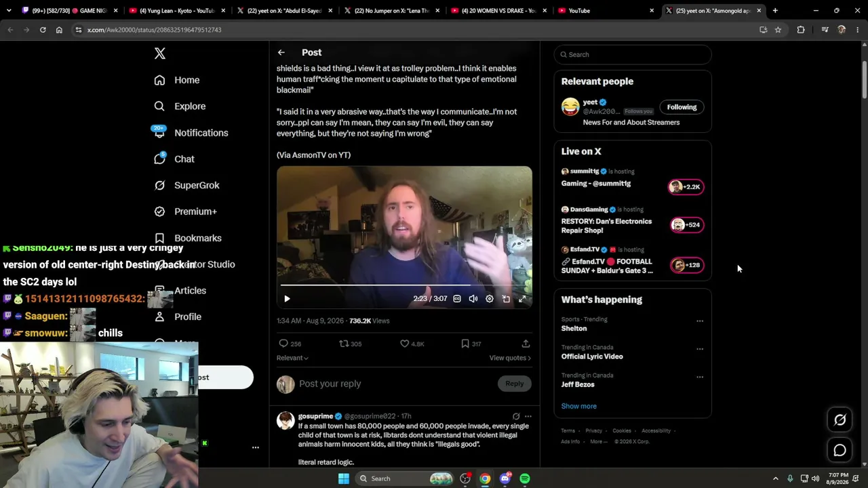Toggle the Following button for yeet
The image size is (868, 488).
pos(682,107)
